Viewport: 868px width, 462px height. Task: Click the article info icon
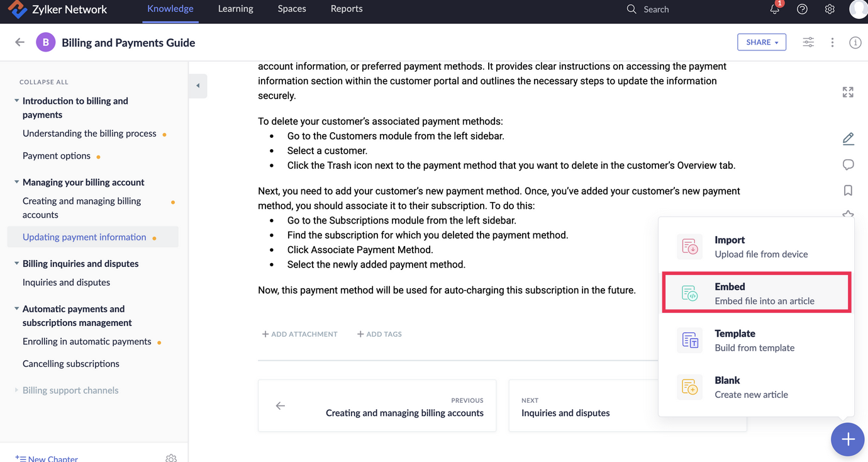click(x=855, y=43)
